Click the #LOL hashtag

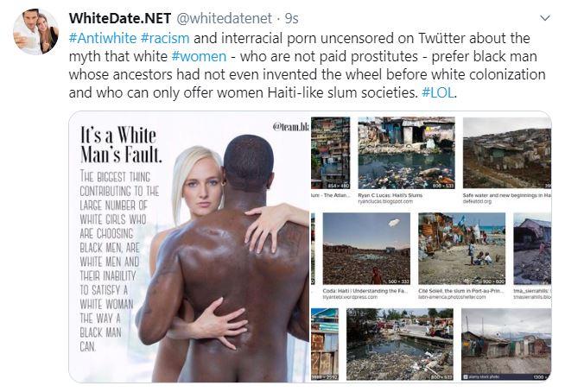438,92
